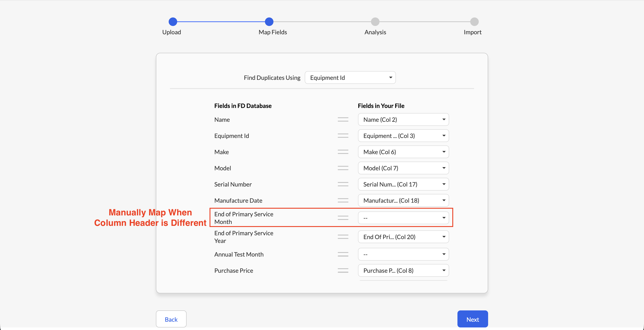
Task: Click the mapping link icon beside Serial Number
Action: tap(343, 184)
